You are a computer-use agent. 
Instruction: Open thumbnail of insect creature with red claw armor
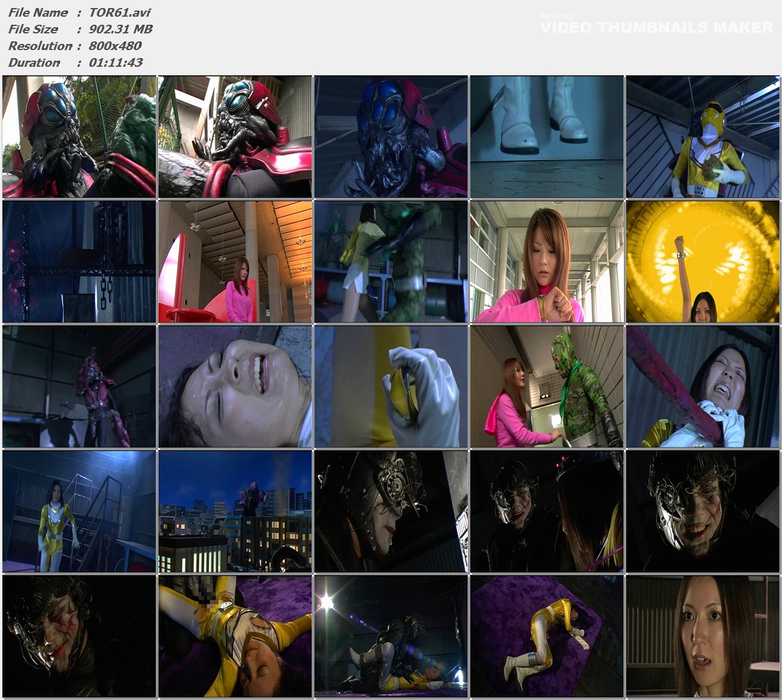[x=235, y=137]
